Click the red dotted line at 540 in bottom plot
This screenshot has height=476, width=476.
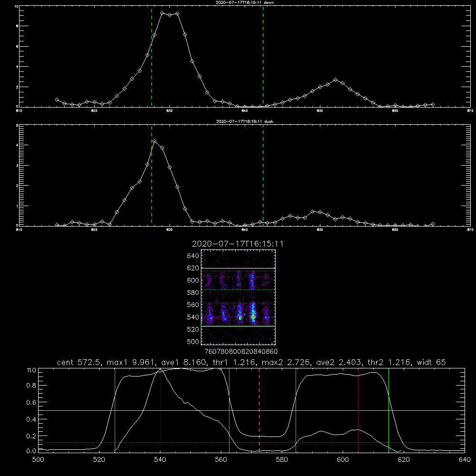tap(160, 410)
